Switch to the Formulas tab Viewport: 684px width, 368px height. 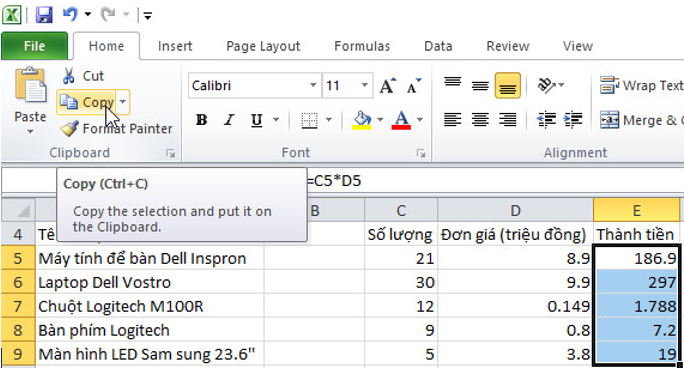(x=362, y=46)
